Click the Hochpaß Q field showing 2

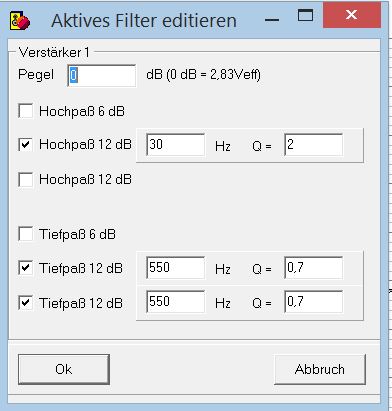313,145
